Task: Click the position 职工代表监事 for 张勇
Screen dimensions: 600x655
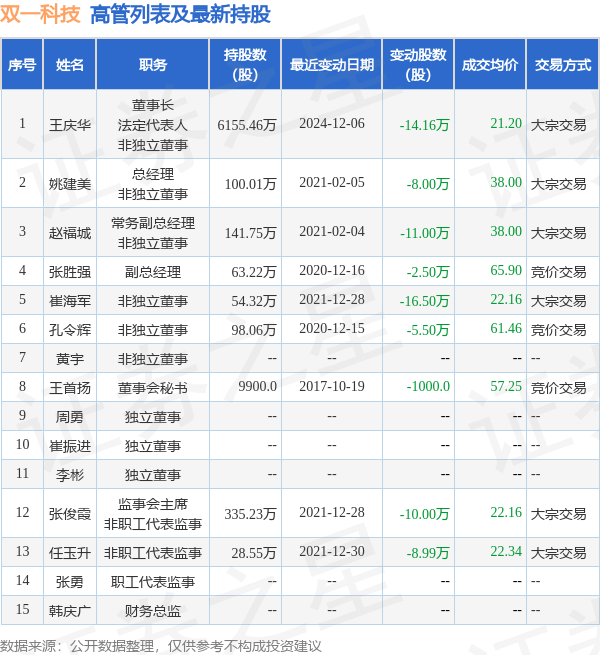Action: pos(153,581)
